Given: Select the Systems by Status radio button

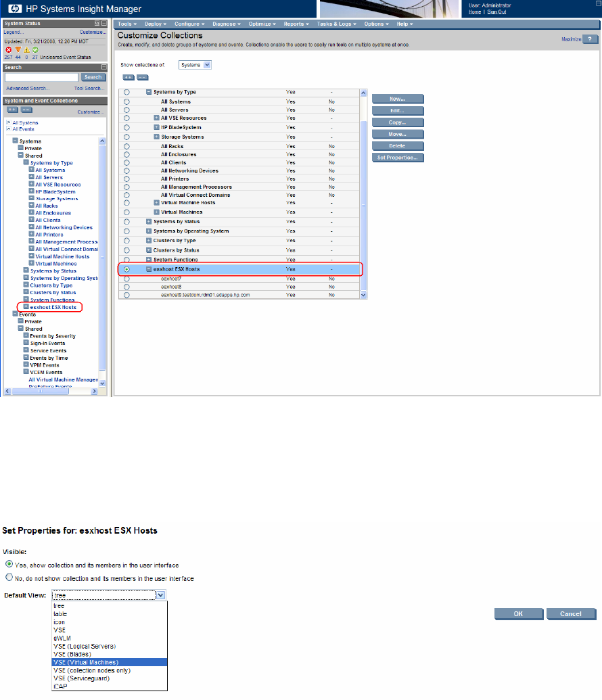Looking at the screenshot, I should click(127, 222).
